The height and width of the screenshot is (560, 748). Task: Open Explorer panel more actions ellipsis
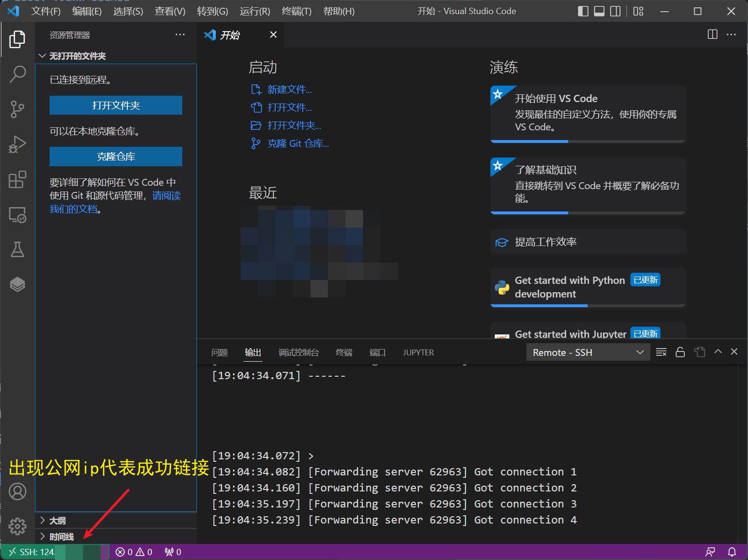coord(180,35)
